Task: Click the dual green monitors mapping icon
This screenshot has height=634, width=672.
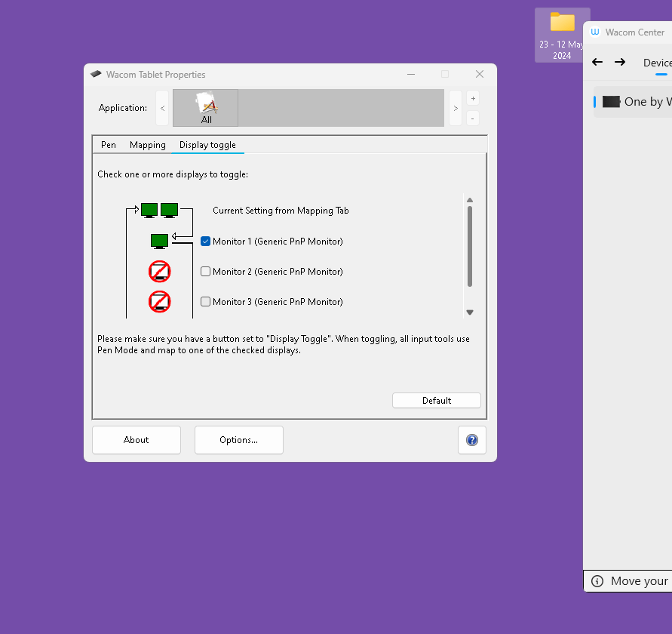Action: tap(159, 210)
